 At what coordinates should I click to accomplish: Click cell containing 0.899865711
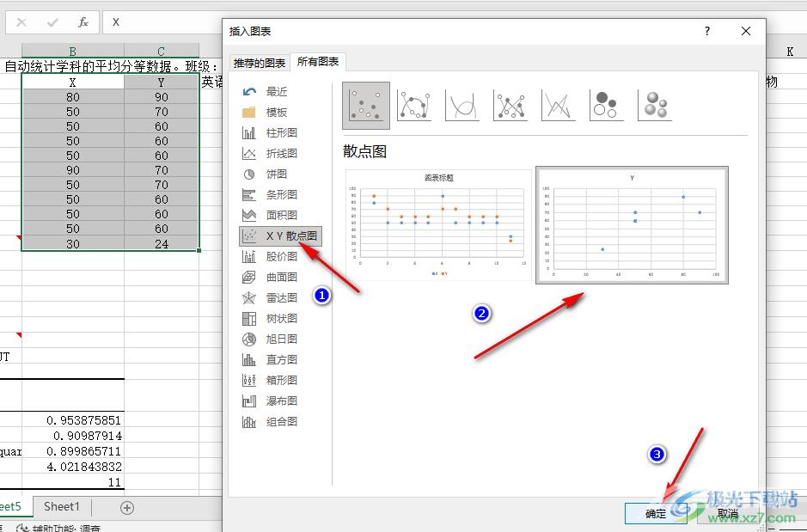[72, 451]
